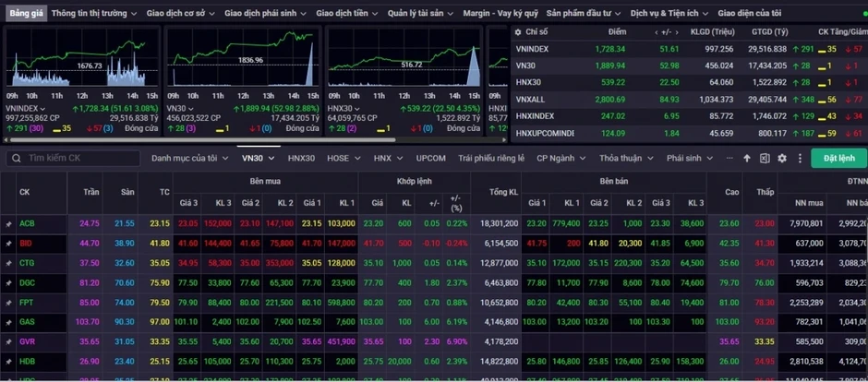Open the HOSE exchange dropdown
868x382 pixels.
[344, 158]
